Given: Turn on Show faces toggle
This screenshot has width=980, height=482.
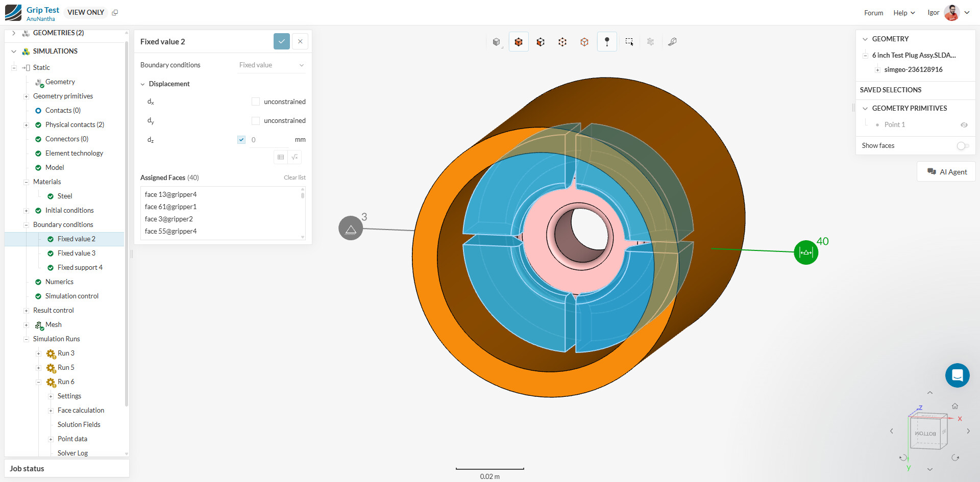Looking at the screenshot, I should point(962,146).
